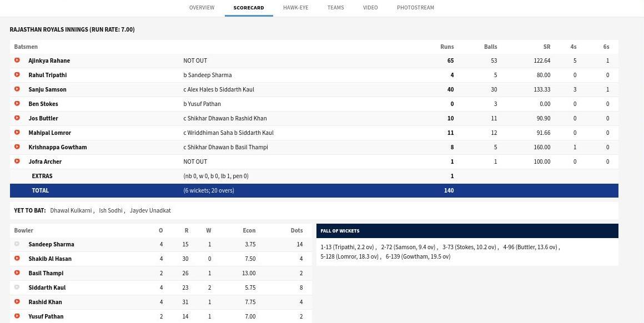Show the Photostream tab
The image size is (644, 323).
[415, 7]
